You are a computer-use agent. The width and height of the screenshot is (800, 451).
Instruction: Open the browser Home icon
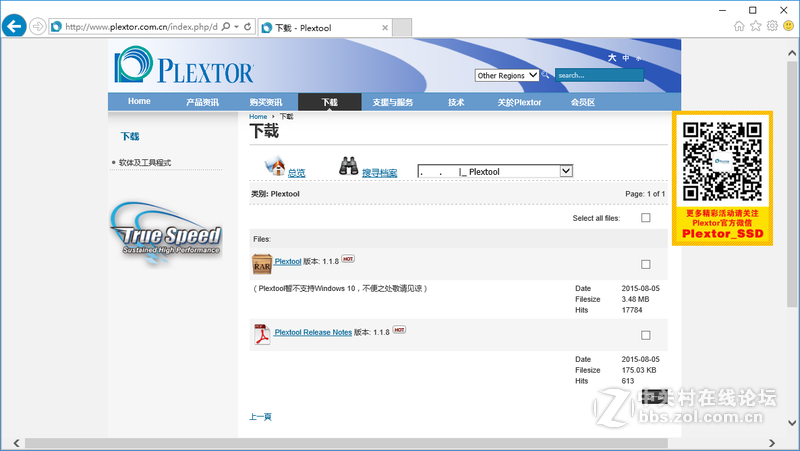pos(739,26)
